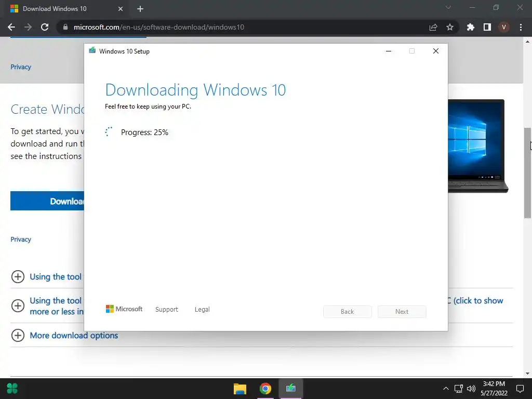This screenshot has height=399, width=532.
Task: Close the Download Windows 10 tab
Action: point(121,9)
